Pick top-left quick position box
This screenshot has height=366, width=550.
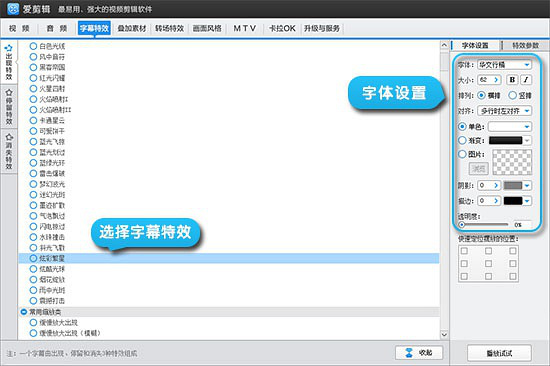(x=464, y=251)
